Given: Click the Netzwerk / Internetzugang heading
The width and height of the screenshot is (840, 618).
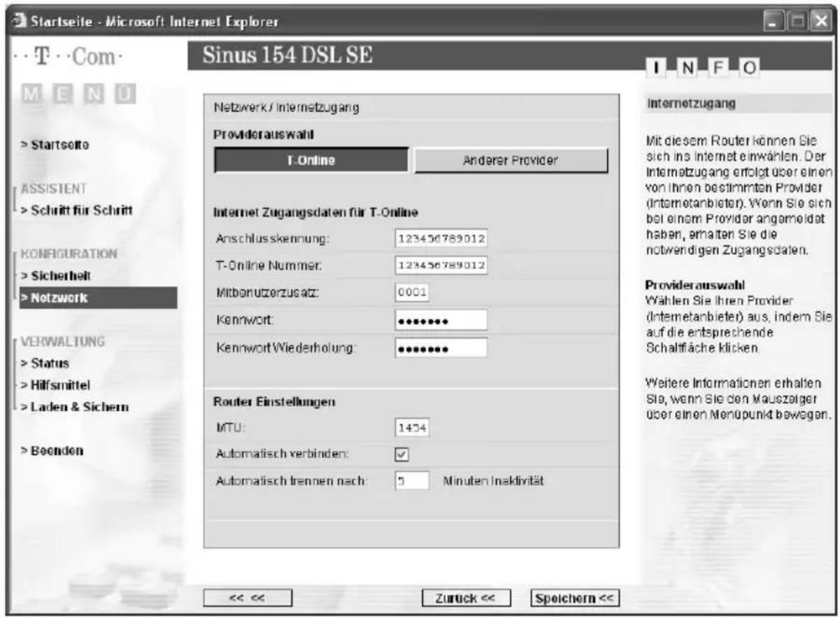Looking at the screenshot, I should pyautogui.click(x=287, y=108).
